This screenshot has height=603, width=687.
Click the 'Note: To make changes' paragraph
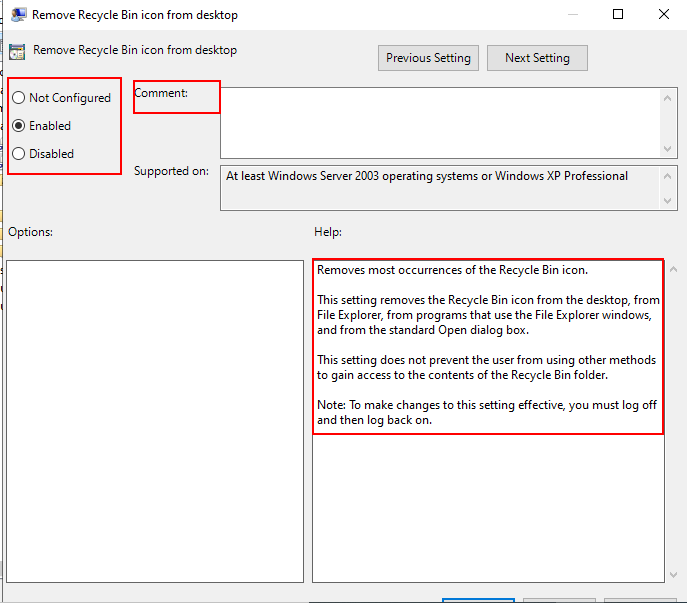487,412
